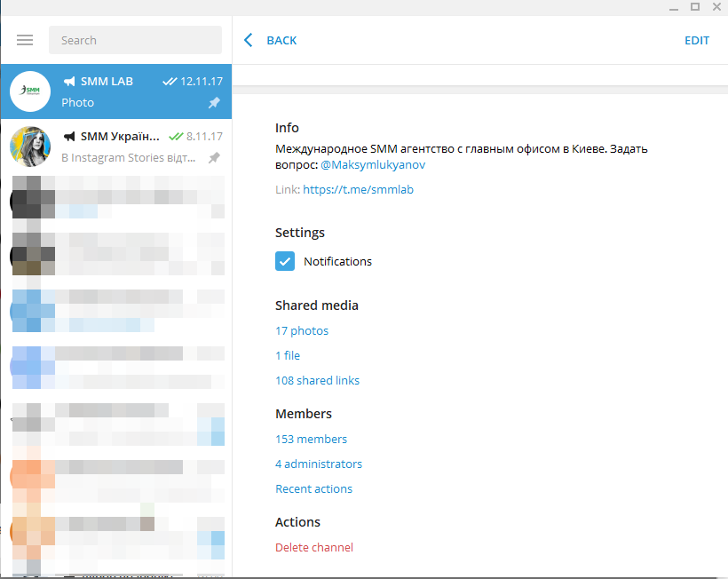Click the pin icon on SMM Україн chat
Screen dimensions: 728x579
[214, 158]
